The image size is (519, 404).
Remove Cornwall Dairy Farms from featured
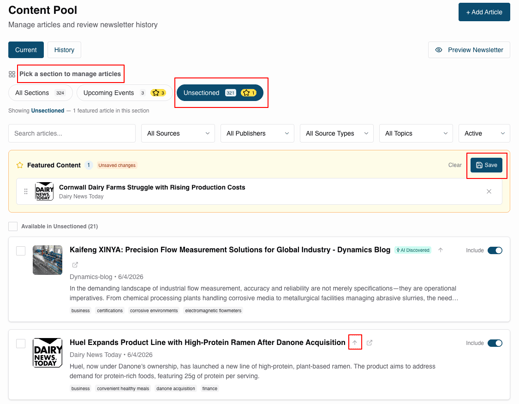point(489,191)
